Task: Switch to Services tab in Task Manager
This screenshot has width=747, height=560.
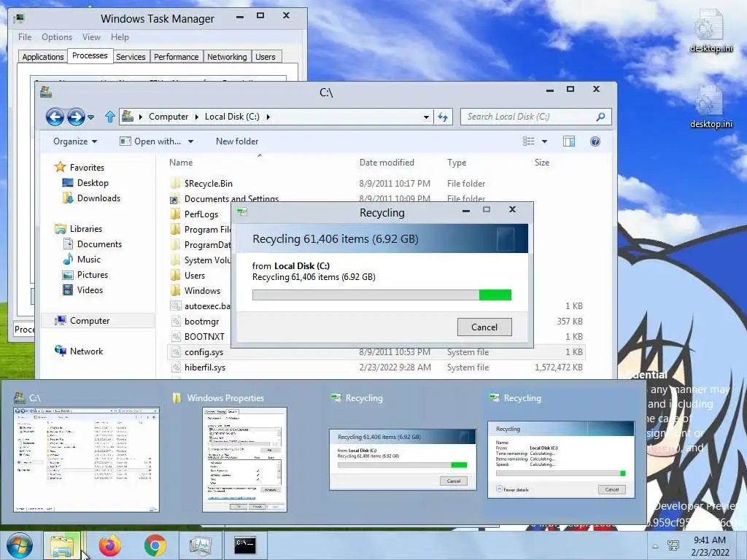Action: click(131, 57)
